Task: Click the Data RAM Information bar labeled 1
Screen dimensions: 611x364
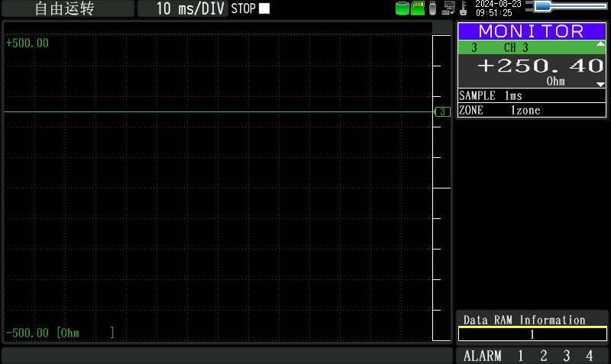Action: coord(532,334)
